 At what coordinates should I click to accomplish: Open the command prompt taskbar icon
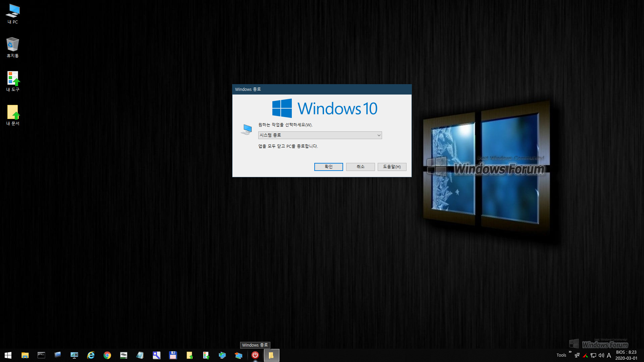click(41, 355)
